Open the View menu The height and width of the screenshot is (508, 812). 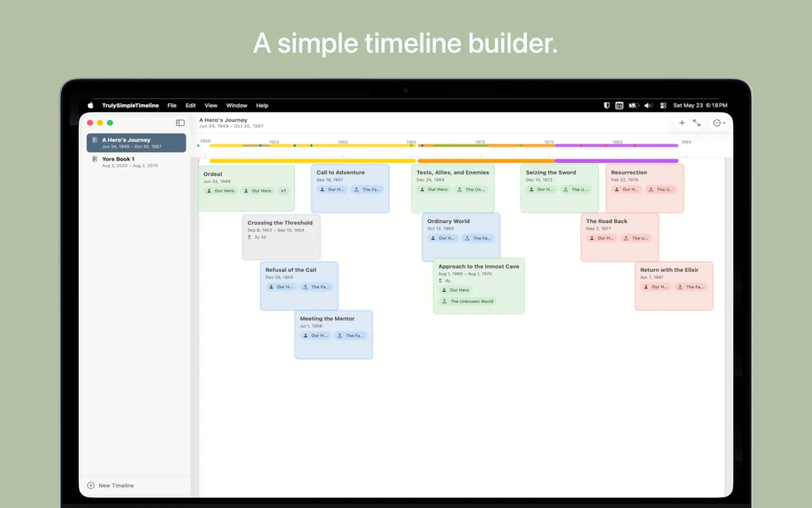pos(211,105)
